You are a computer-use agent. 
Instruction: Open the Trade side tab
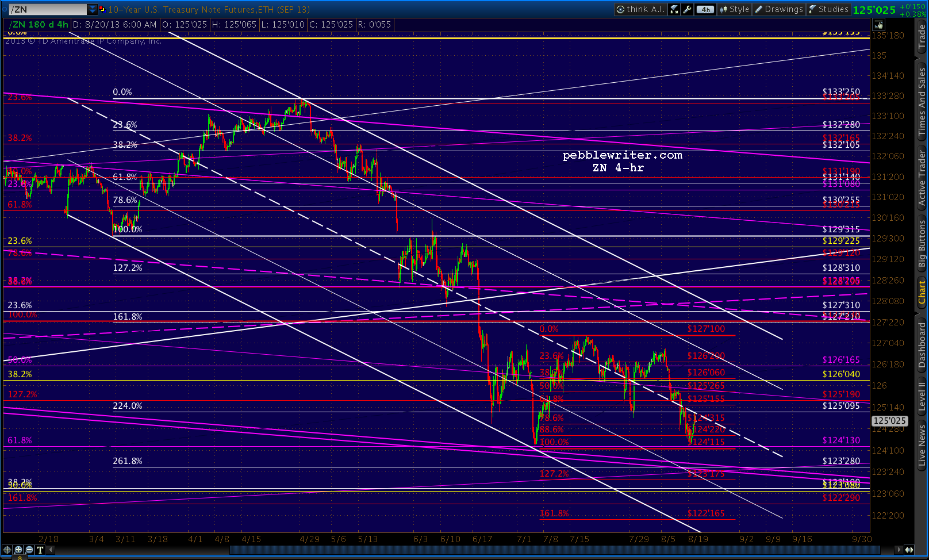(922, 36)
